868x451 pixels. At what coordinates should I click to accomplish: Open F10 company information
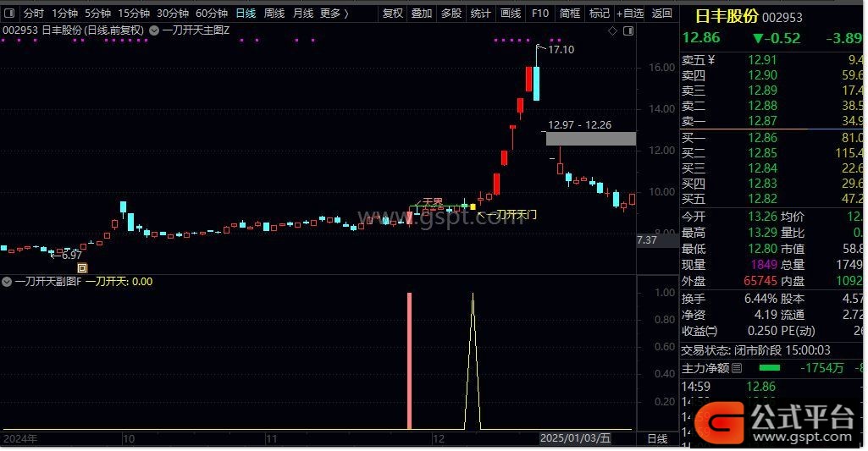539,14
